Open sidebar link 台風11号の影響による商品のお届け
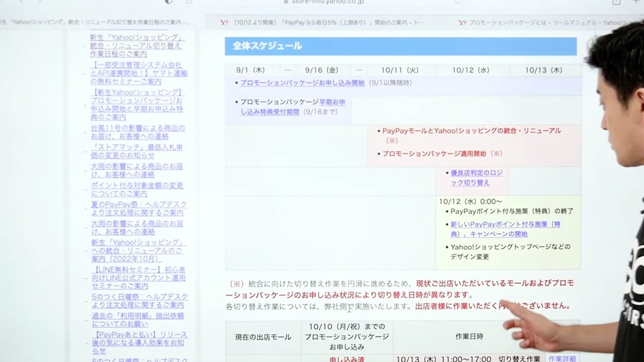This screenshot has height=362, width=644. coord(138,132)
